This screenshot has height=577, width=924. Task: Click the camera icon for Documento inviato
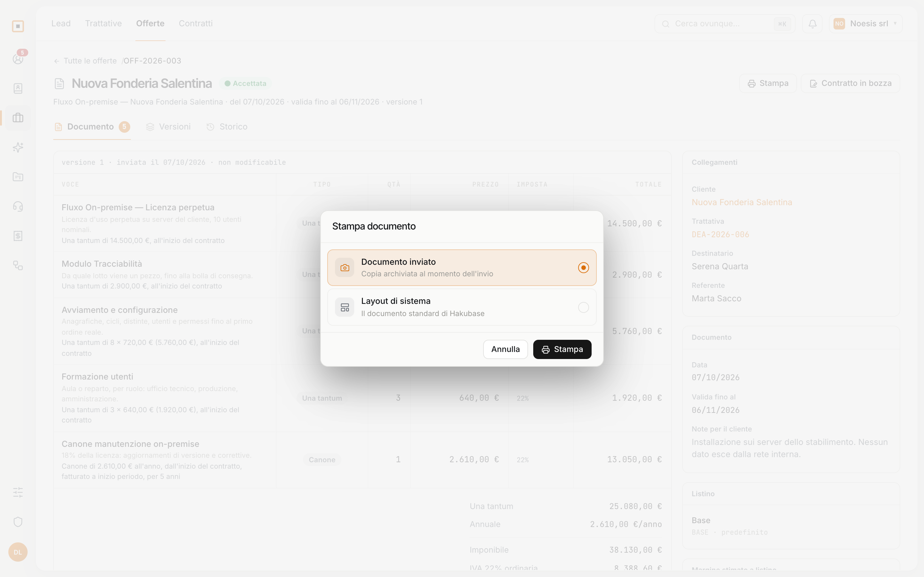click(x=344, y=268)
